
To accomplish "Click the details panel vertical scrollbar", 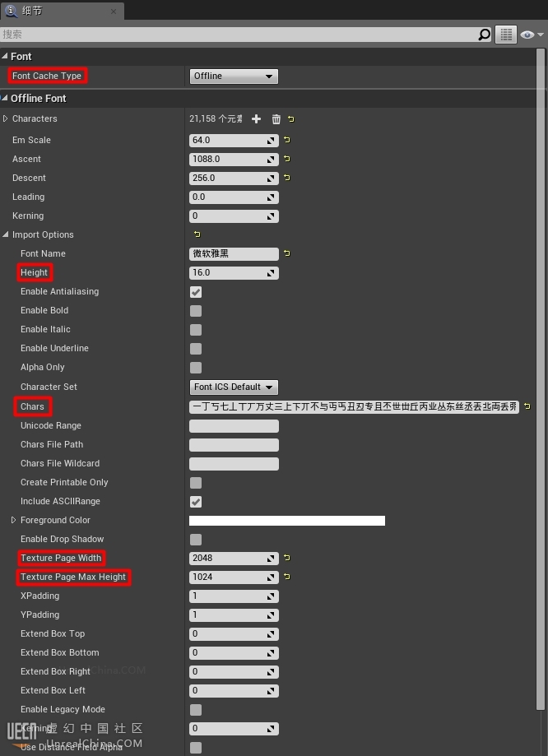I will point(541,378).
